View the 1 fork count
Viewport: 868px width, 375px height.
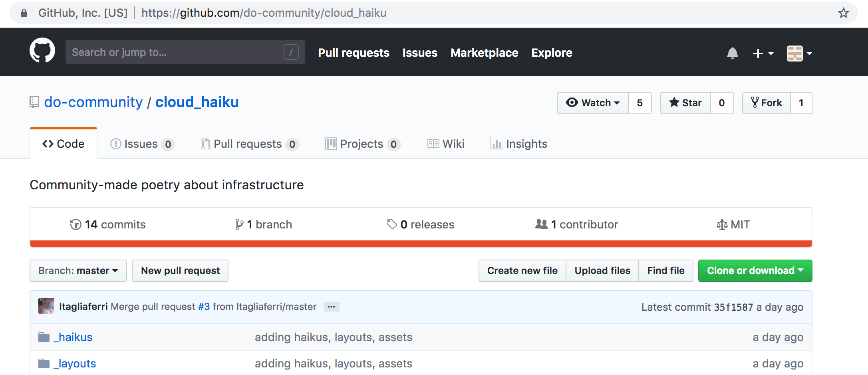[x=801, y=103]
